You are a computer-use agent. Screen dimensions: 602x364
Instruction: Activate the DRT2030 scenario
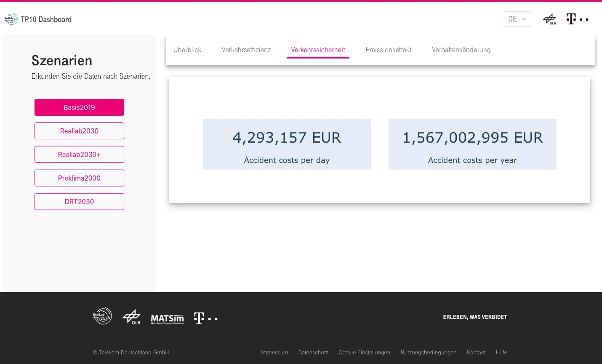[79, 202]
